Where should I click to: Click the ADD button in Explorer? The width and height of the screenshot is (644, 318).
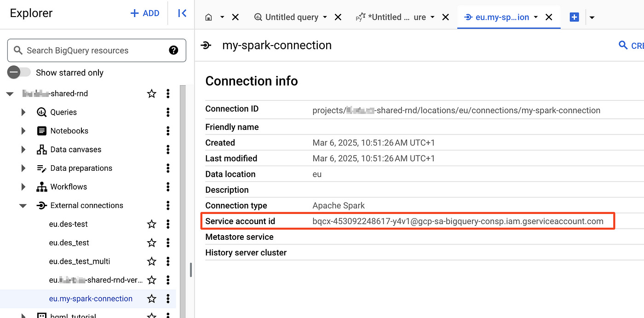145,13
